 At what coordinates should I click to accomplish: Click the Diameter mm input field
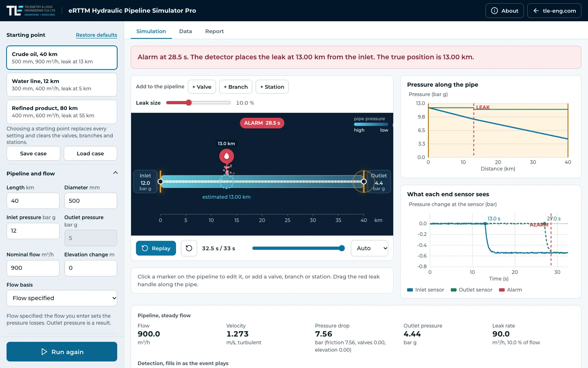[91, 201]
